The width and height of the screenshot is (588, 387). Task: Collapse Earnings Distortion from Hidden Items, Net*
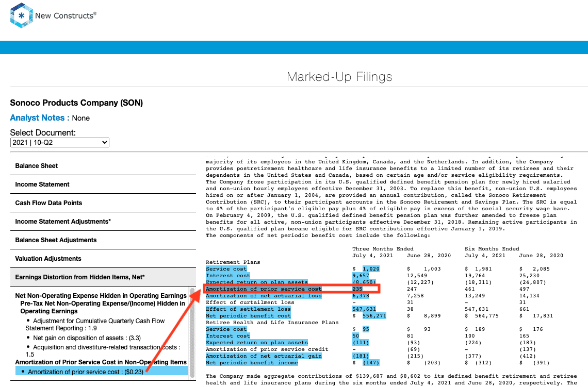103,277
